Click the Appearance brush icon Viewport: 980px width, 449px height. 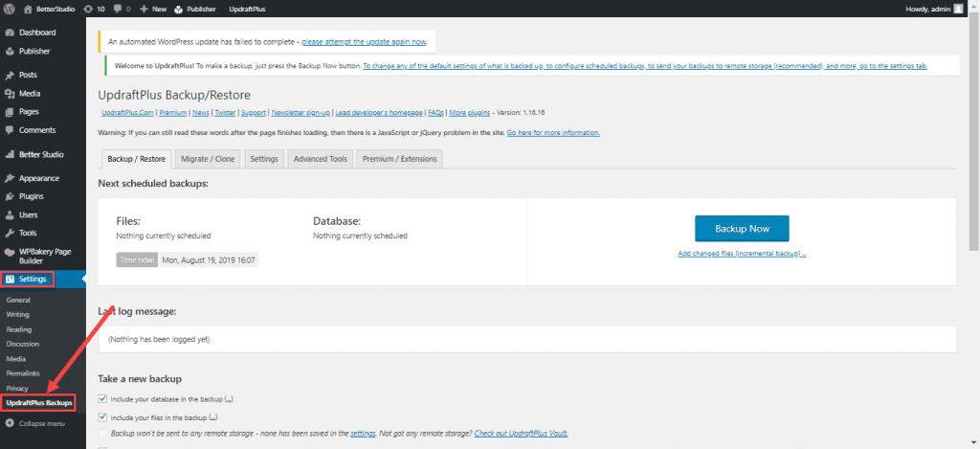10,178
